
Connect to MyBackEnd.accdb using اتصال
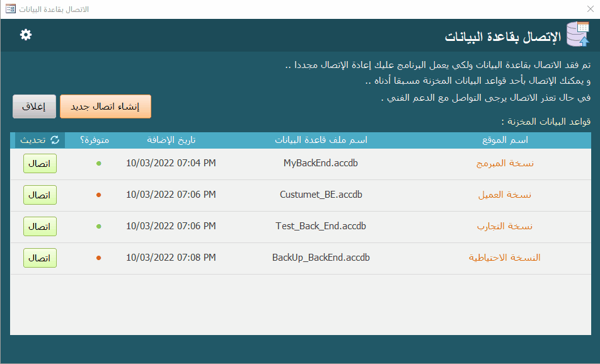40,164
